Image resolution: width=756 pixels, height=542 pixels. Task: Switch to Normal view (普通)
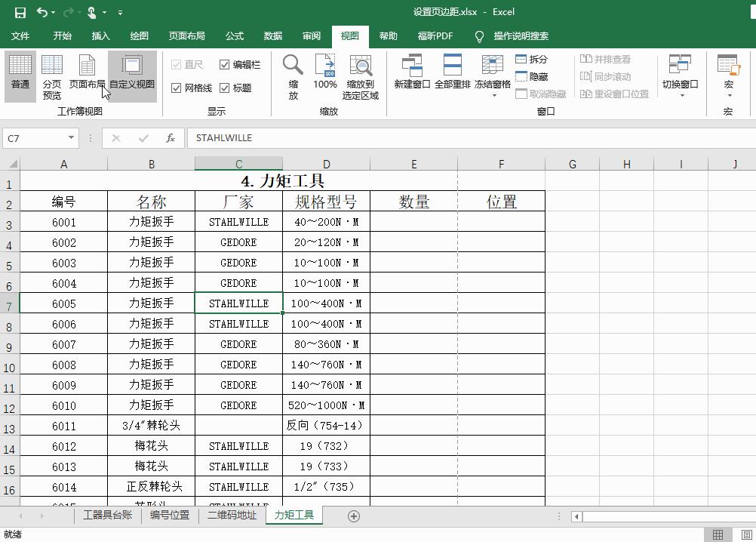point(20,75)
